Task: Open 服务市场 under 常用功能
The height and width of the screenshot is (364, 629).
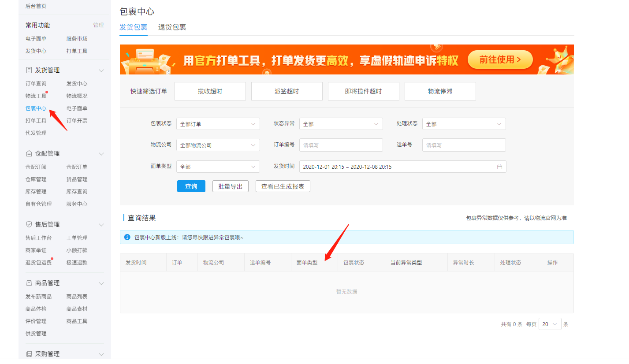Action: pos(77,39)
